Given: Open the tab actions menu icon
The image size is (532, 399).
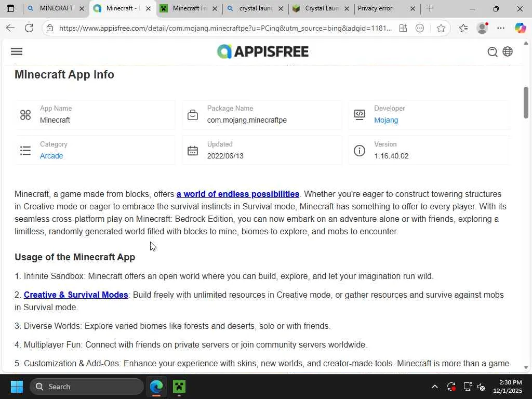Looking at the screenshot, I should tap(10, 8).
